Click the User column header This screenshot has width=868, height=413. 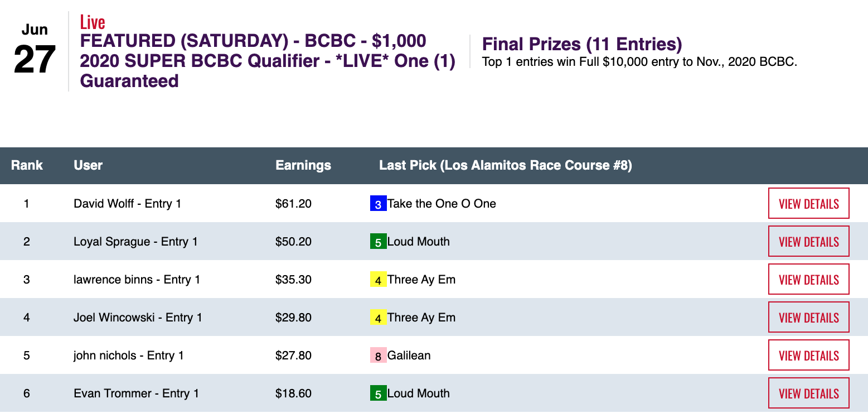pos(88,165)
